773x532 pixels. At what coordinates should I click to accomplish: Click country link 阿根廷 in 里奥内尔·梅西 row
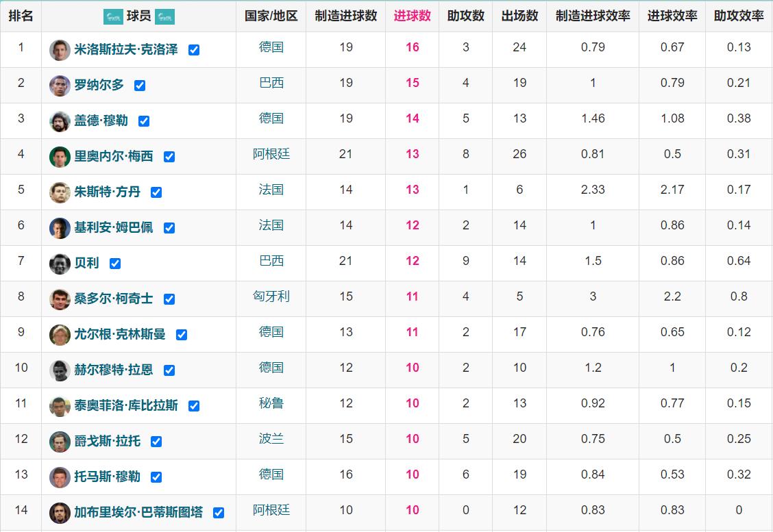(x=271, y=153)
